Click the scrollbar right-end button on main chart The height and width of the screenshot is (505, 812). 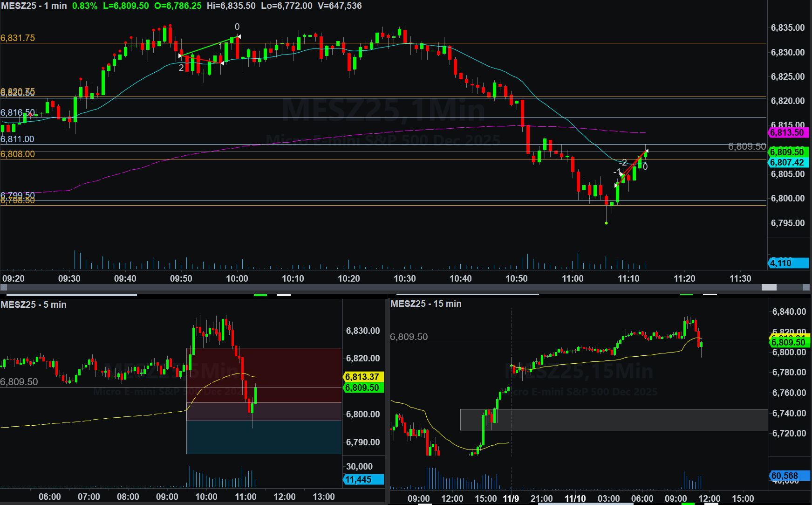point(807,287)
